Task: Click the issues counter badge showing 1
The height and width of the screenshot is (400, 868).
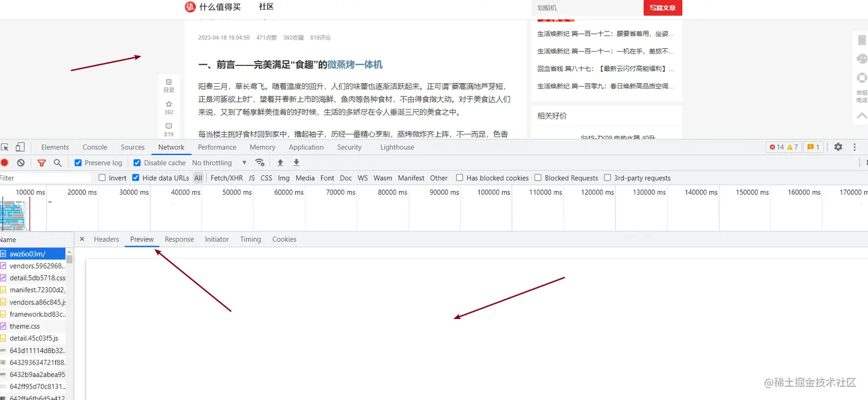Action: [x=813, y=147]
